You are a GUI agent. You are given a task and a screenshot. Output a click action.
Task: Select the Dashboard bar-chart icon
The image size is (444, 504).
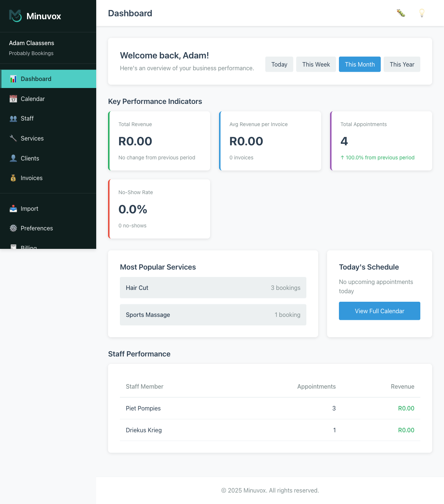[13, 79]
